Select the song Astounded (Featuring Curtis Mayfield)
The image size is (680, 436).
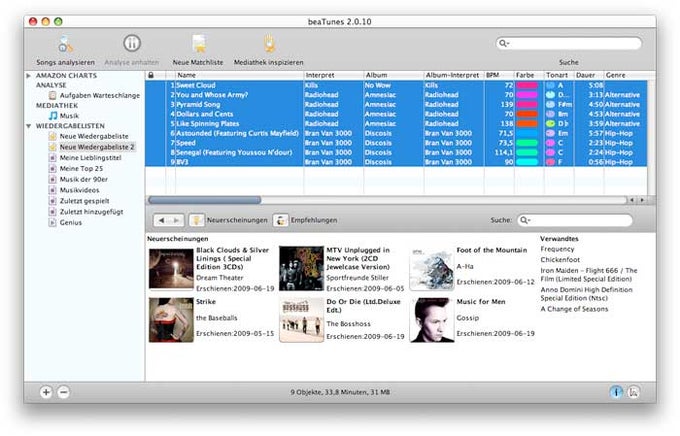click(396, 133)
